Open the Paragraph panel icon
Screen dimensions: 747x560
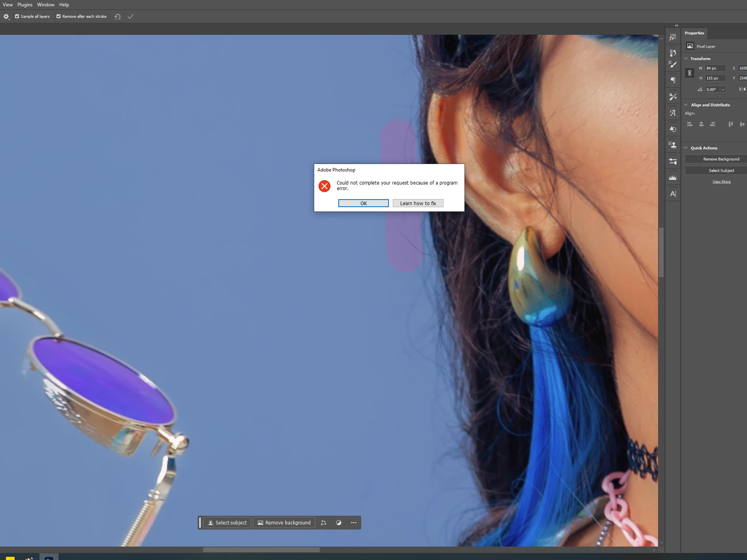coord(673,80)
